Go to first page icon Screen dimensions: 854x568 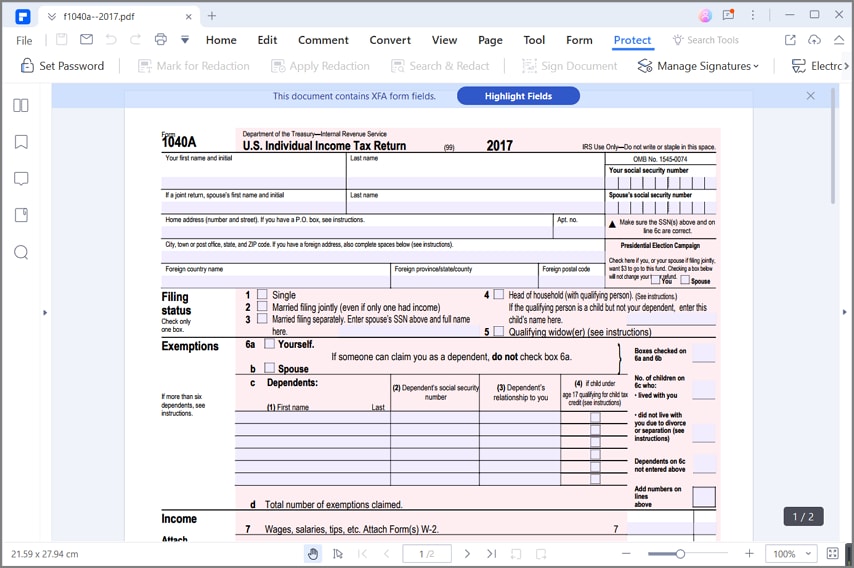coord(362,554)
